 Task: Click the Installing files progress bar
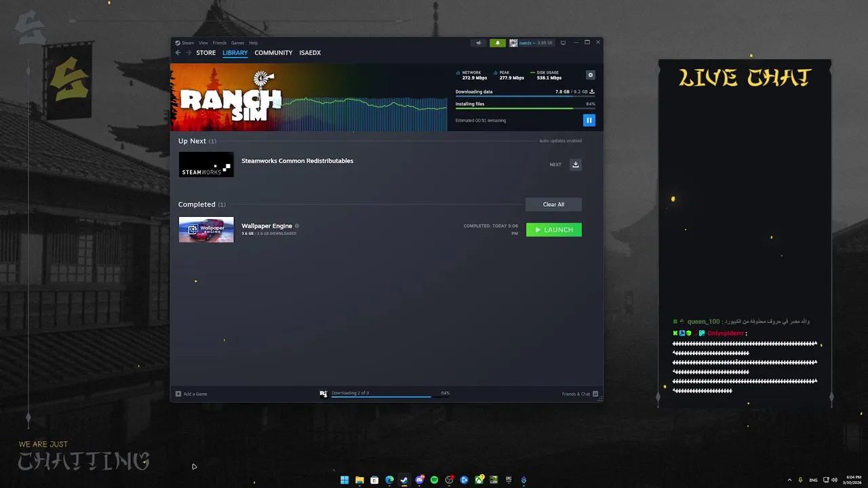coord(526,108)
